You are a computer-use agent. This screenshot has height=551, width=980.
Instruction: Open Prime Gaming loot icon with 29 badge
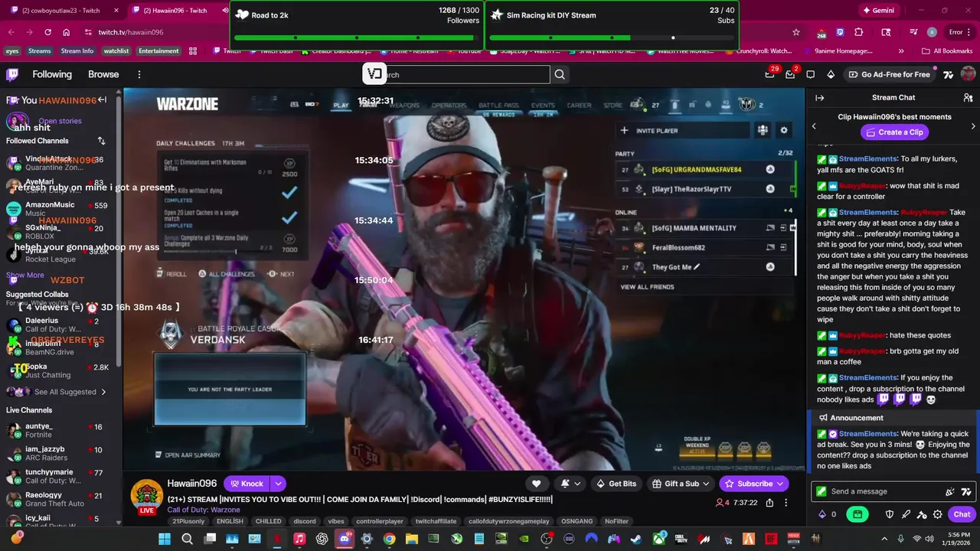770,74
